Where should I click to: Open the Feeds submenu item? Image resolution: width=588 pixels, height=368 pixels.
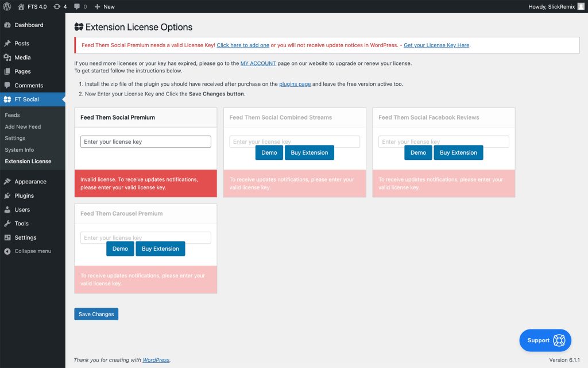tap(13, 115)
